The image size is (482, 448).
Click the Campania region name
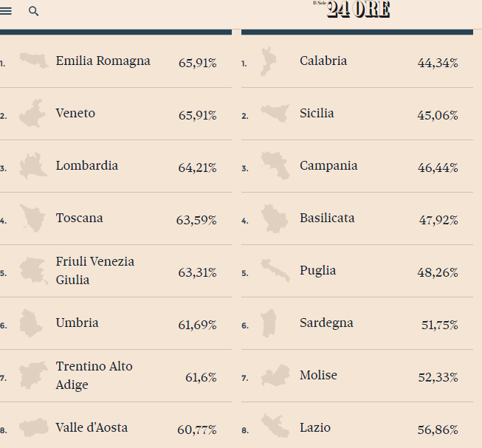tap(328, 165)
